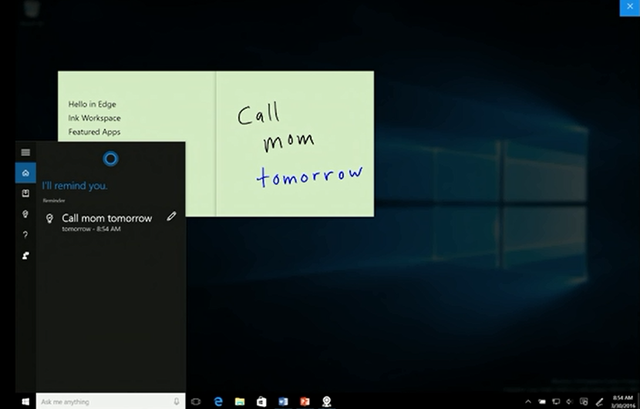Click the Ask me anything search box
Viewport: 640px width, 409px height.
click(111, 401)
